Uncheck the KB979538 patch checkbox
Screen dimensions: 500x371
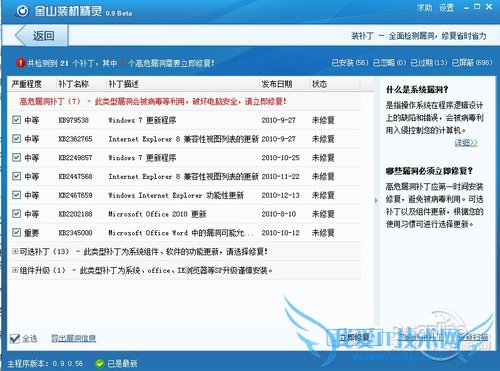click(16, 120)
